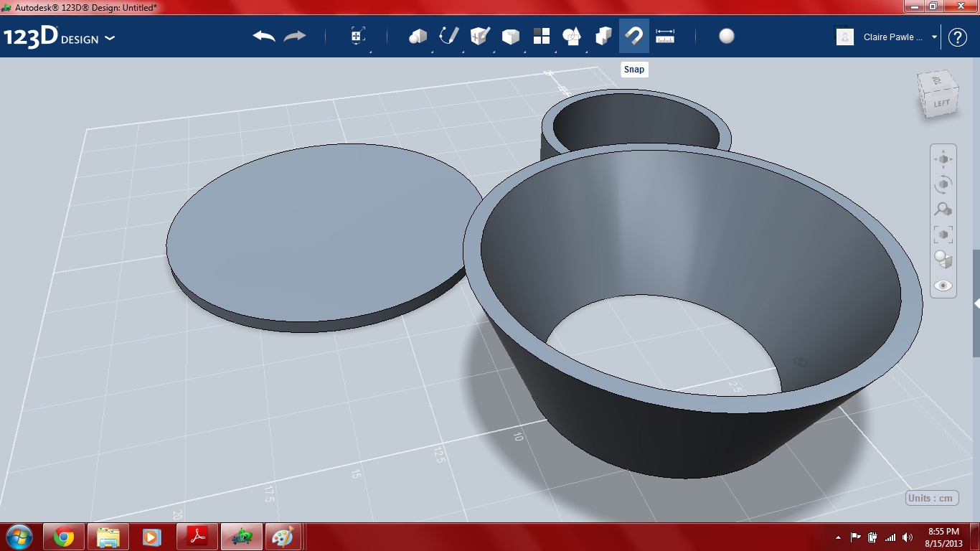
Task: Open the Material sphere tool
Action: point(727,36)
